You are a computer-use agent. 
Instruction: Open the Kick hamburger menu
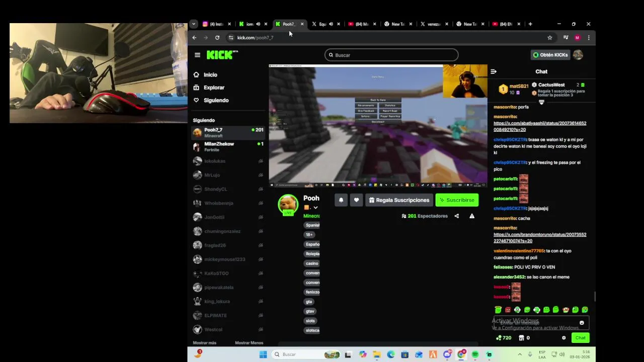197,55
